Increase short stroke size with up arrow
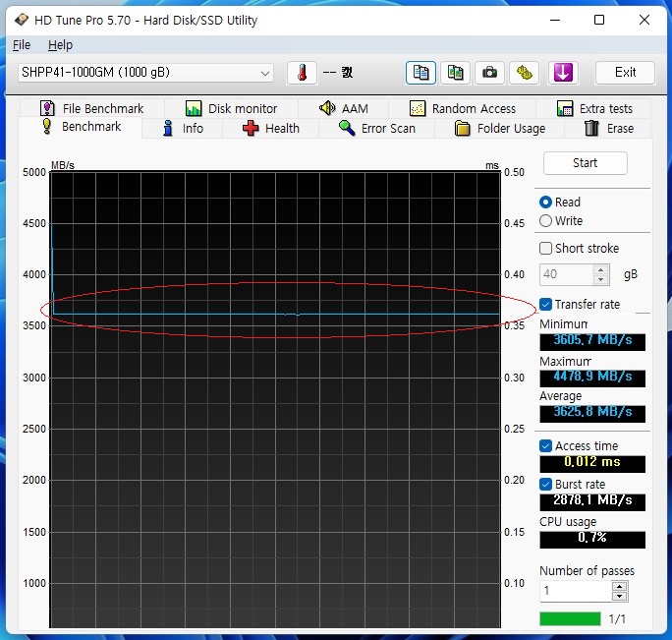 click(600, 269)
